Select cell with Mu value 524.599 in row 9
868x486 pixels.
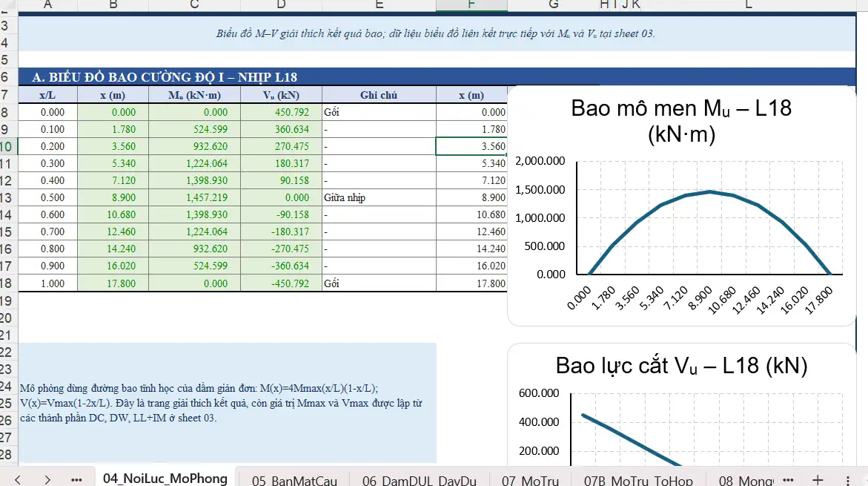pos(194,129)
